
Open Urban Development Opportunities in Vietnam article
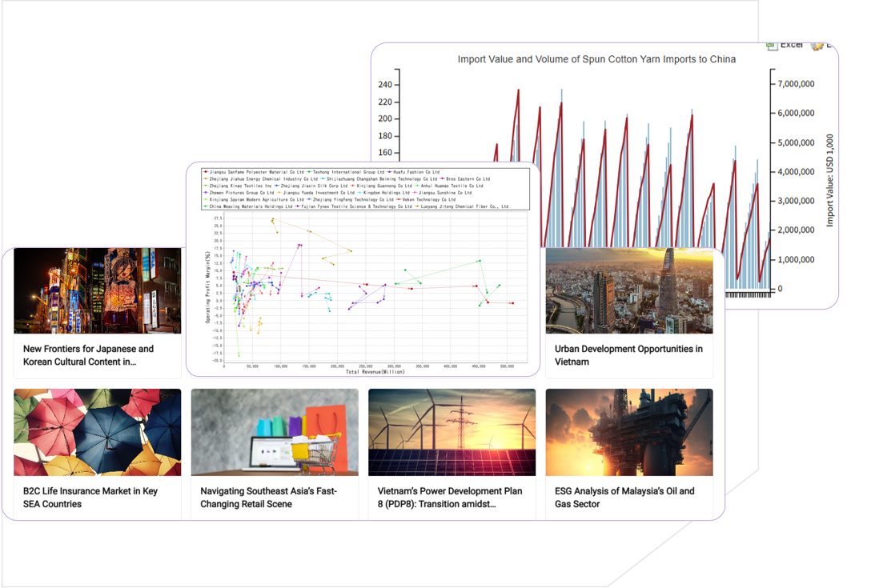(x=628, y=355)
